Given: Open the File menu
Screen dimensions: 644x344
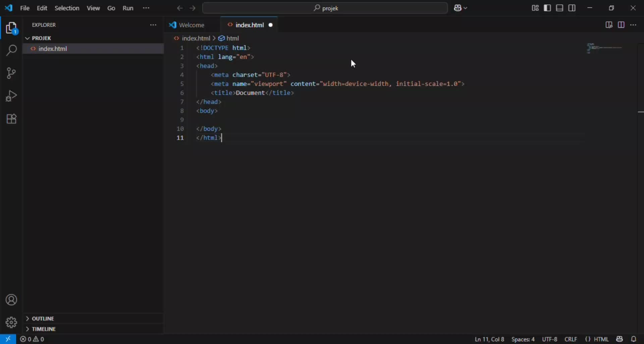Looking at the screenshot, I should click(25, 8).
